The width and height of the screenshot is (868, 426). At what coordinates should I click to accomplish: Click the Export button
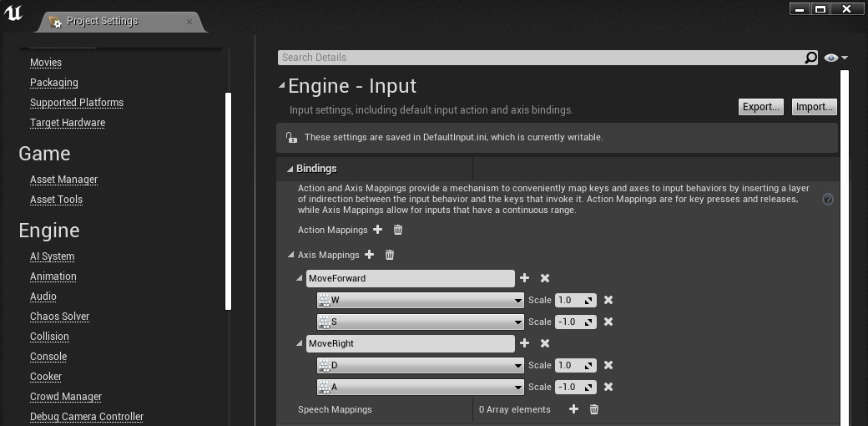[760, 107]
